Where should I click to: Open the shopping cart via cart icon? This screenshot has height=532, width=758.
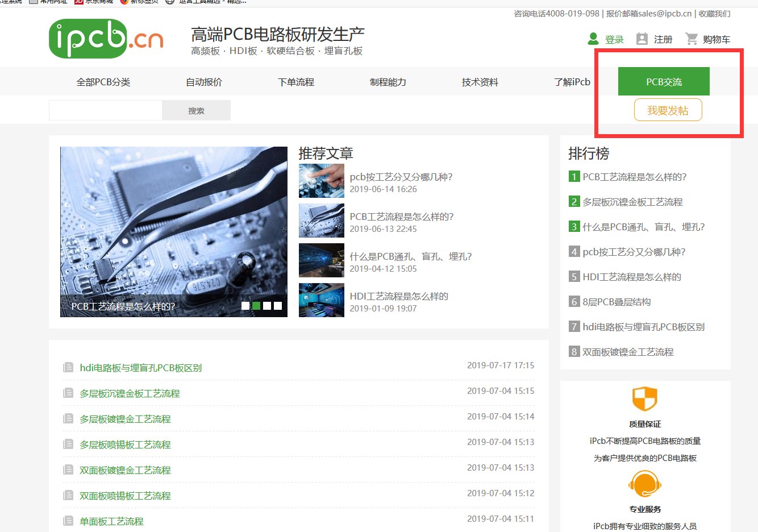click(x=692, y=39)
